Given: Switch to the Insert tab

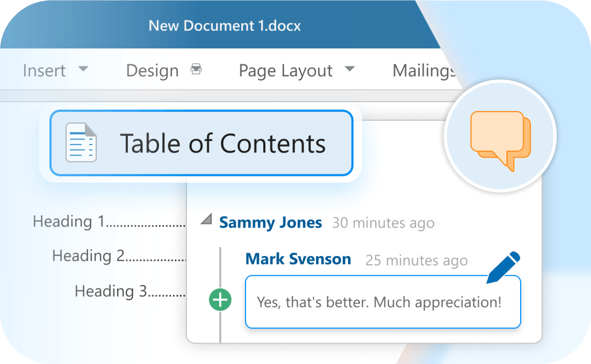Looking at the screenshot, I should pyautogui.click(x=44, y=70).
